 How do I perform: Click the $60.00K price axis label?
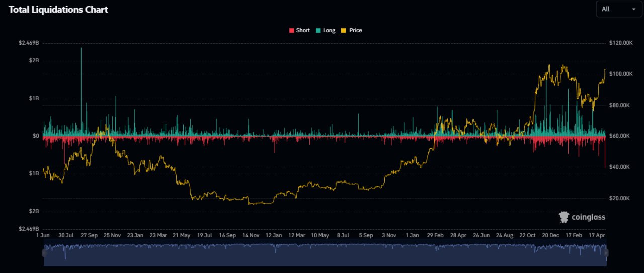(x=619, y=136)
